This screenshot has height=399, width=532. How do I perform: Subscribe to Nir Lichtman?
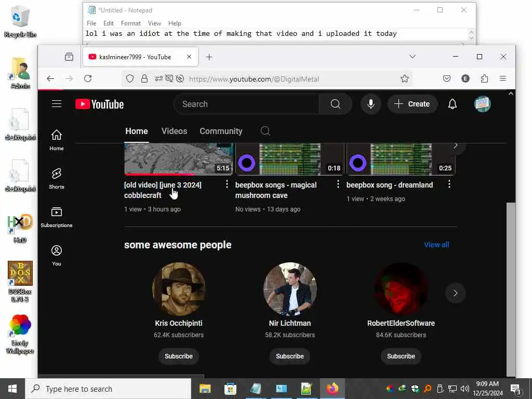(x=290, y=356)
